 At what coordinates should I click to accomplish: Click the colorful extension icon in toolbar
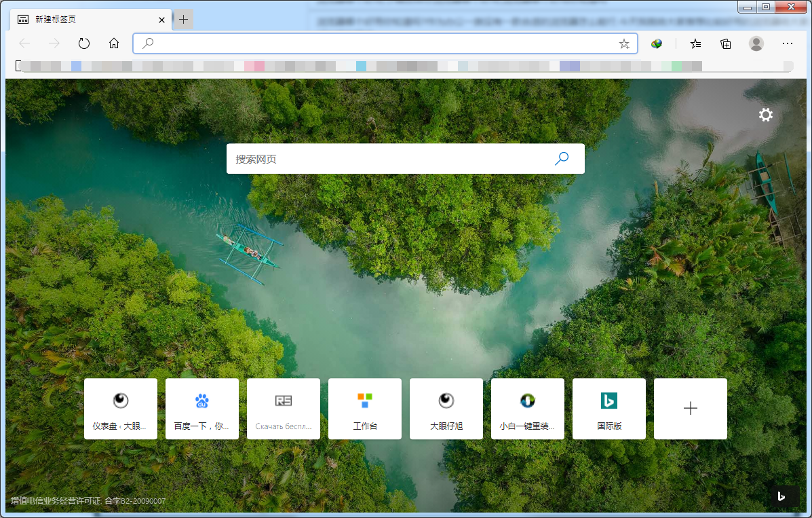click(656, 43)
